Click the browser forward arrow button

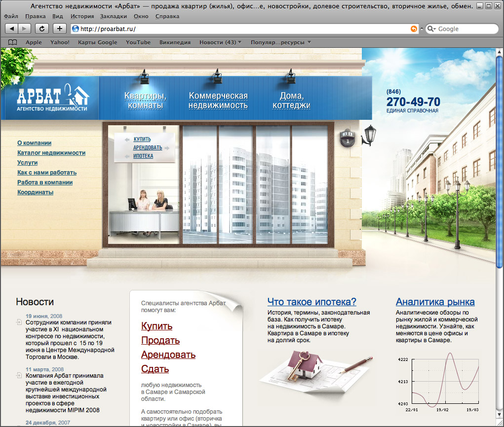tap(24, 29)
